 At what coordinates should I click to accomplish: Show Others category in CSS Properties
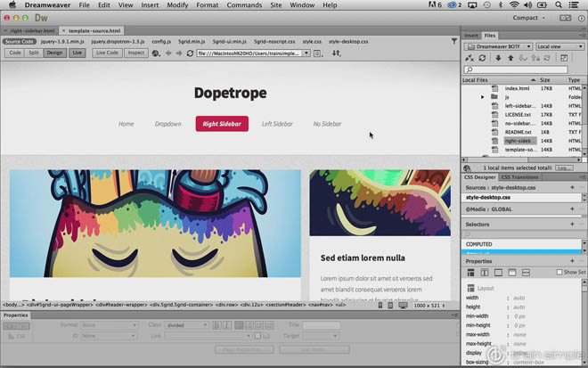click(x=526, y=273)
